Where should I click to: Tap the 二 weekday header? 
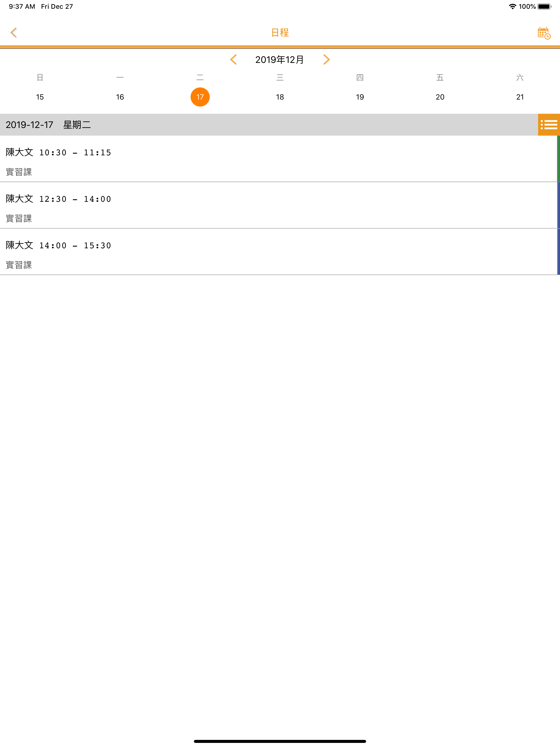coord(200,77)
